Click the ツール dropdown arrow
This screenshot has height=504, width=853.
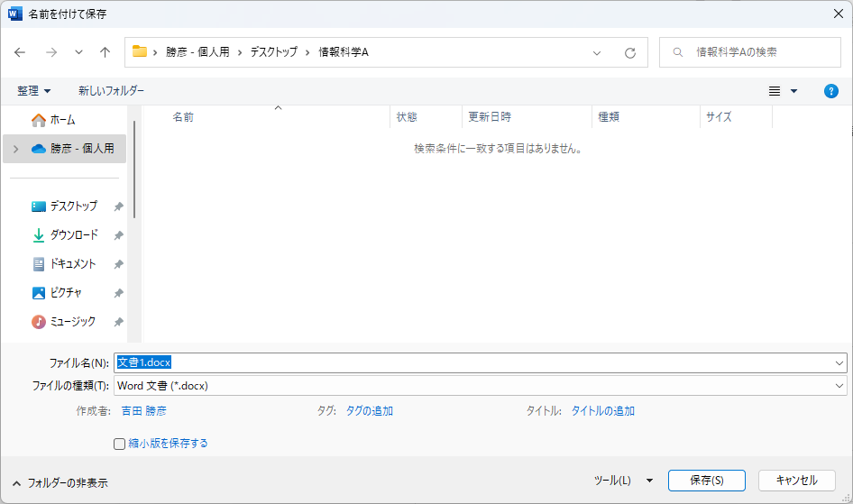click(649, 481)
